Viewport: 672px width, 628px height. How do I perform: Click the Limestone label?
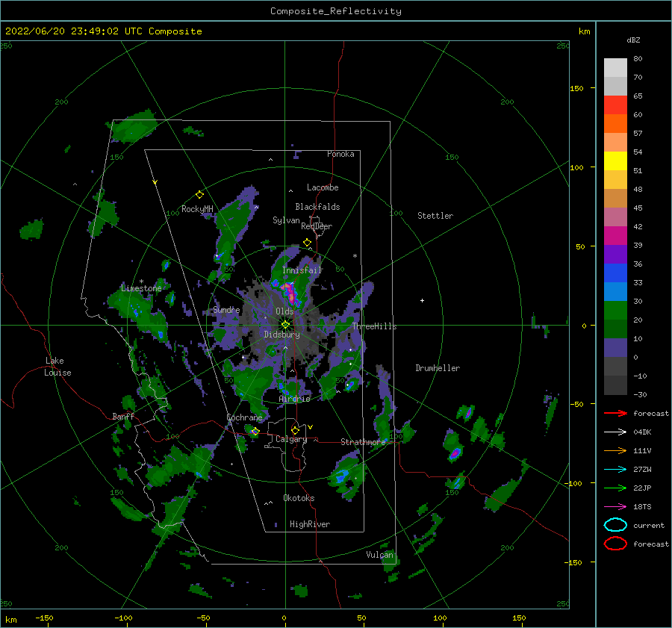[x=141, y=288]
